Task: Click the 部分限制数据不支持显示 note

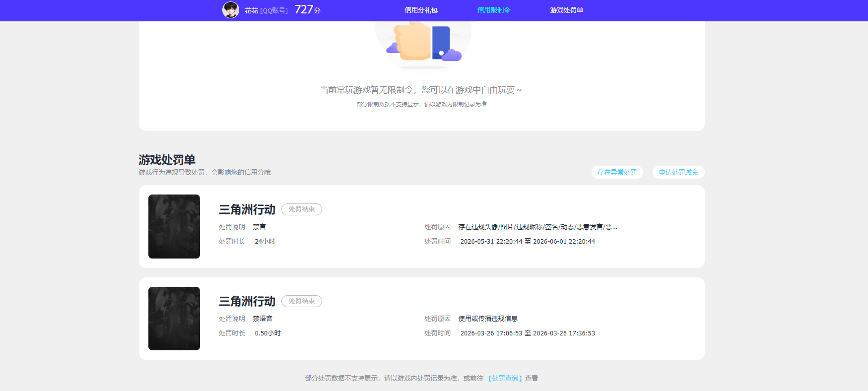Action: click(x=421, y=104)
